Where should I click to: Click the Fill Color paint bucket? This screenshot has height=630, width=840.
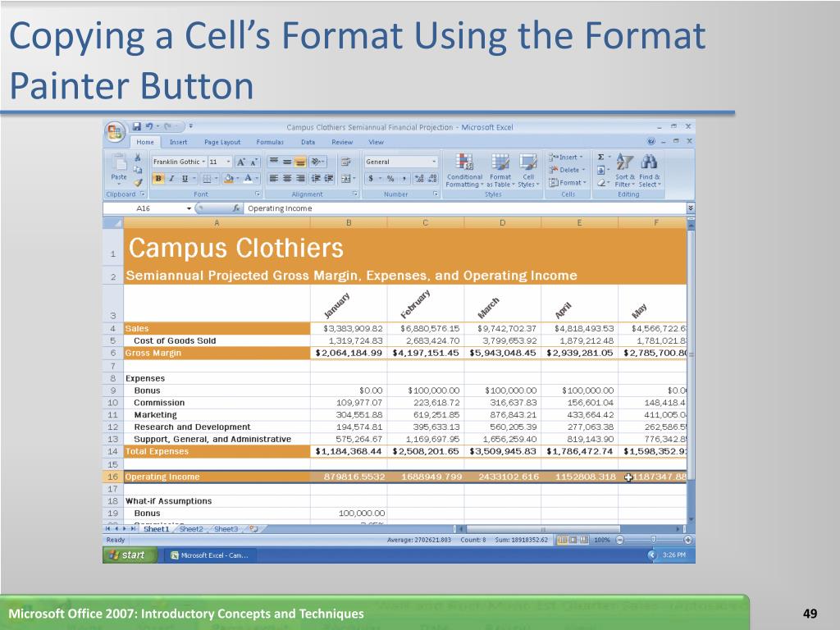(x=229, y=178)
